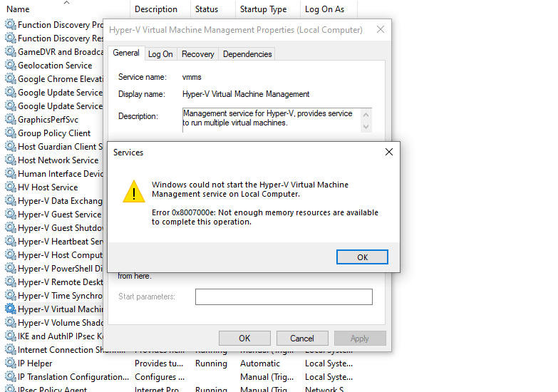Viewport: 558px width, 392px height.
Task: Select the Internet Connection Sharing service row
Action: click(71, 350)
